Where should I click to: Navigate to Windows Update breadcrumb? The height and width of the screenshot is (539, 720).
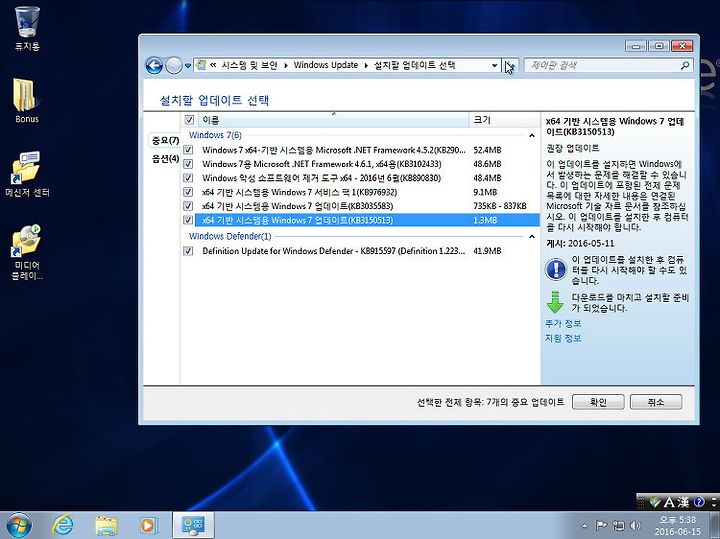(326, 65)
